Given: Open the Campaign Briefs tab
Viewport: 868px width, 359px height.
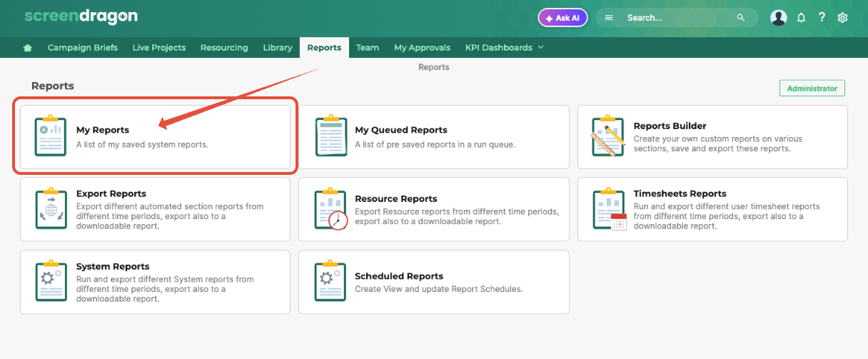Looking at the screenshot, I should point(83,48).
